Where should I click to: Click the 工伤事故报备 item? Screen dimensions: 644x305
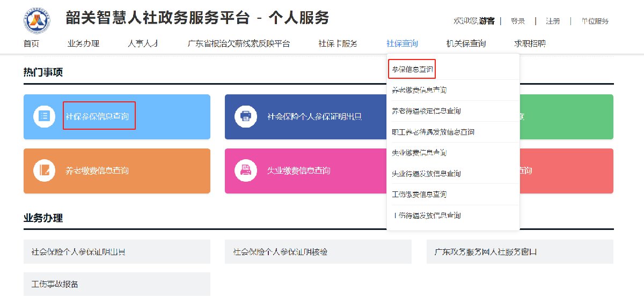[x=117, y=284]
